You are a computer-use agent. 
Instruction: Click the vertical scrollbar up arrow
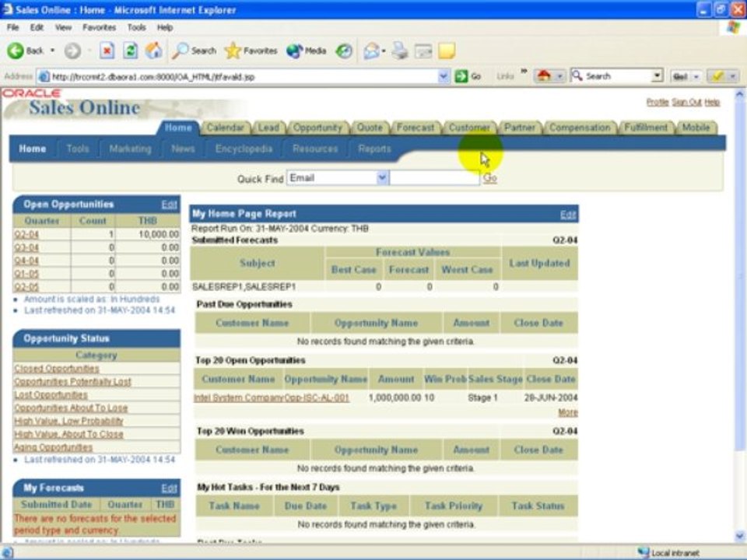click(740, 94)
